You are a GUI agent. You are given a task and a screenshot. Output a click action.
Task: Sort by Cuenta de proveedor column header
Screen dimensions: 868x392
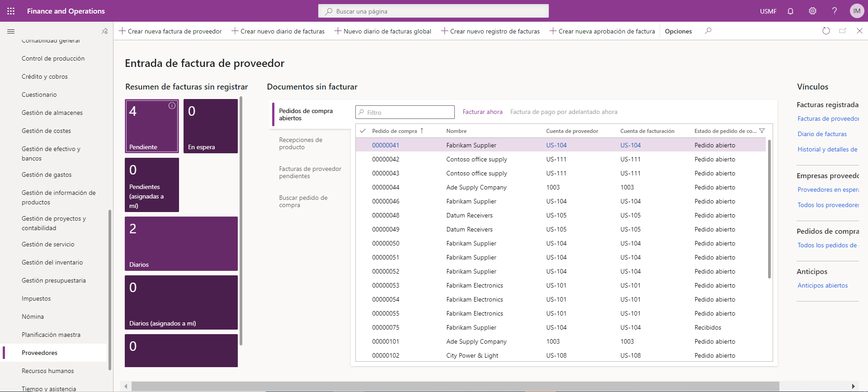point(572,131)
